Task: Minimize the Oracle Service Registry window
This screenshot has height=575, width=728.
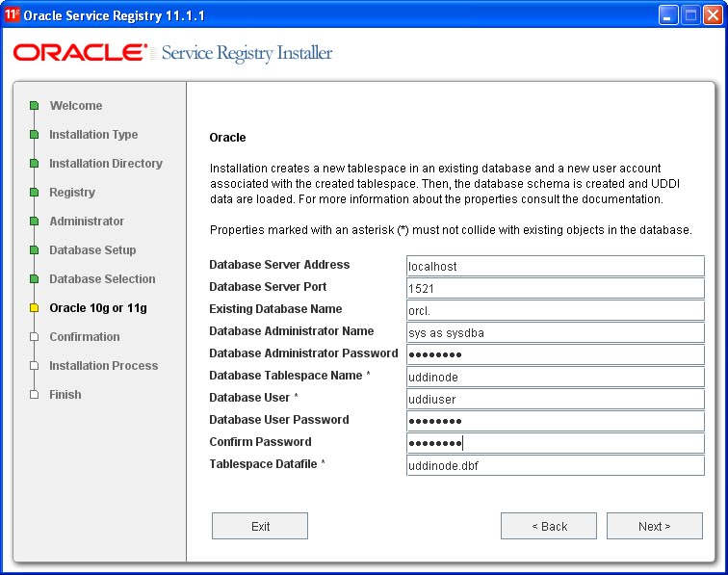Action: [x=668, y=14]
